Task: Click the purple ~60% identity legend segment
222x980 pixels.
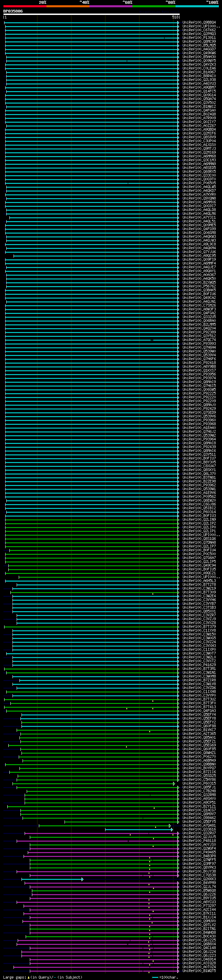Action: 111,6
